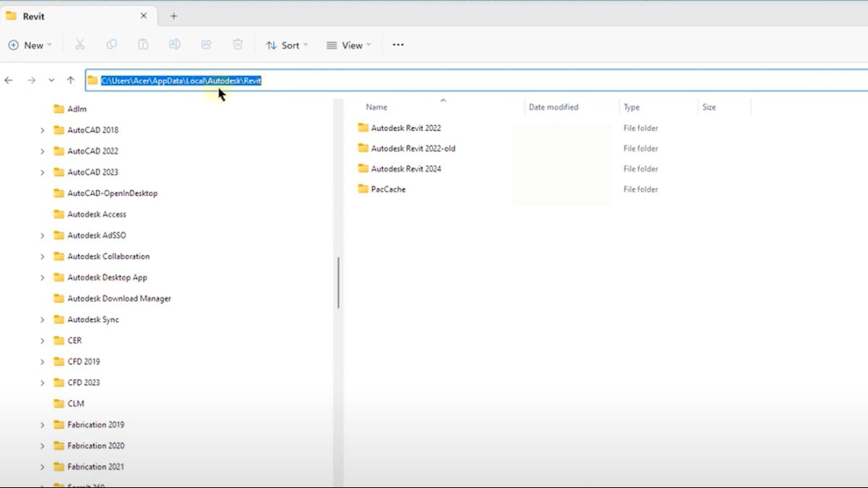Select Autodesk Download Manager tree folder
868x488 pixels.
pos(119,299)
